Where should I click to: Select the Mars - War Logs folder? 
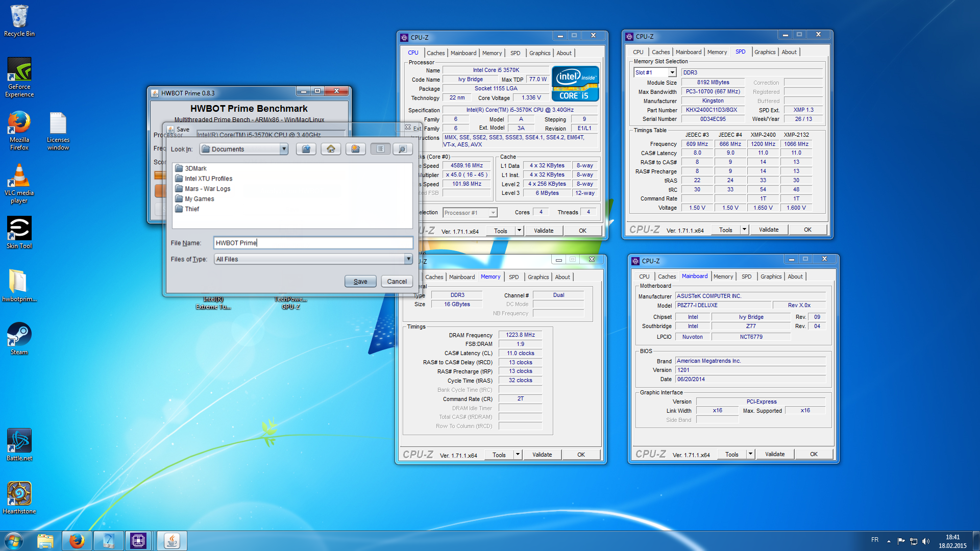(203, 189)
